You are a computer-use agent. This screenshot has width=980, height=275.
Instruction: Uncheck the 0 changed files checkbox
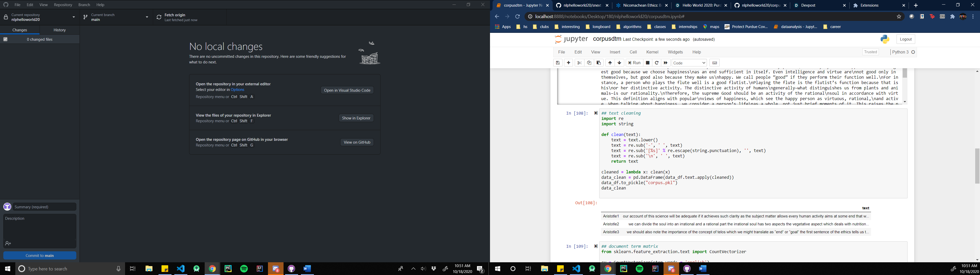coord(5,39)
